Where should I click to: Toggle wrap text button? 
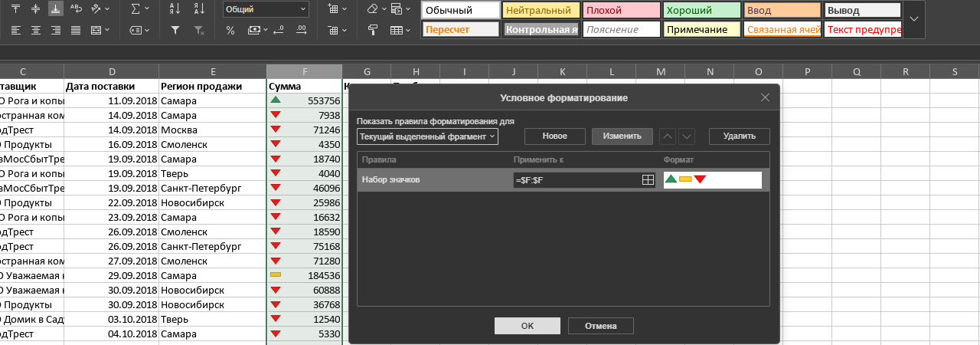[x=76, y=9]
